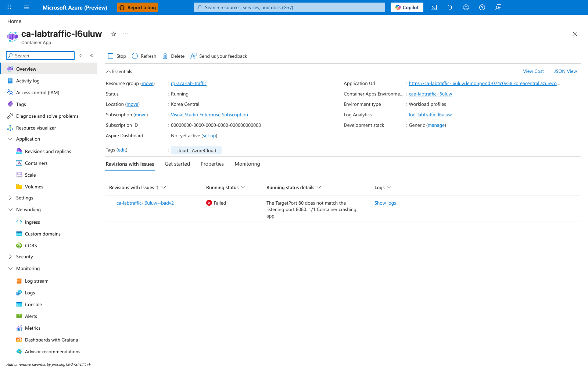Open Dashboards with Grafana

[51, 340]
